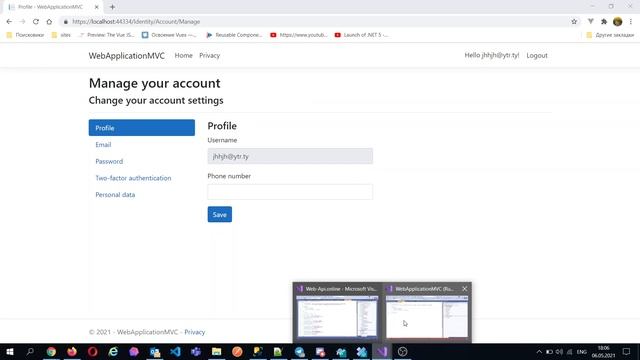Go to Home in the navbar
The image size is (640, 360).
tap(183, 56)
